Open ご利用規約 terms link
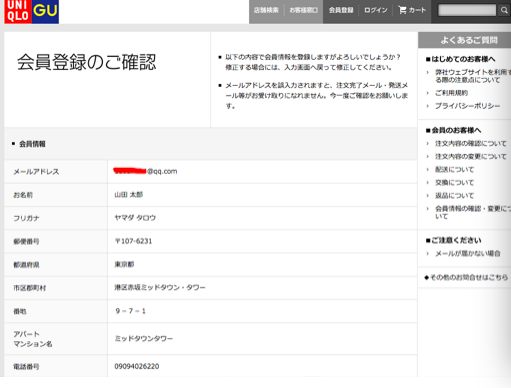Image resolution: width=511 pixels, height=388 pixels. [451, 93]
